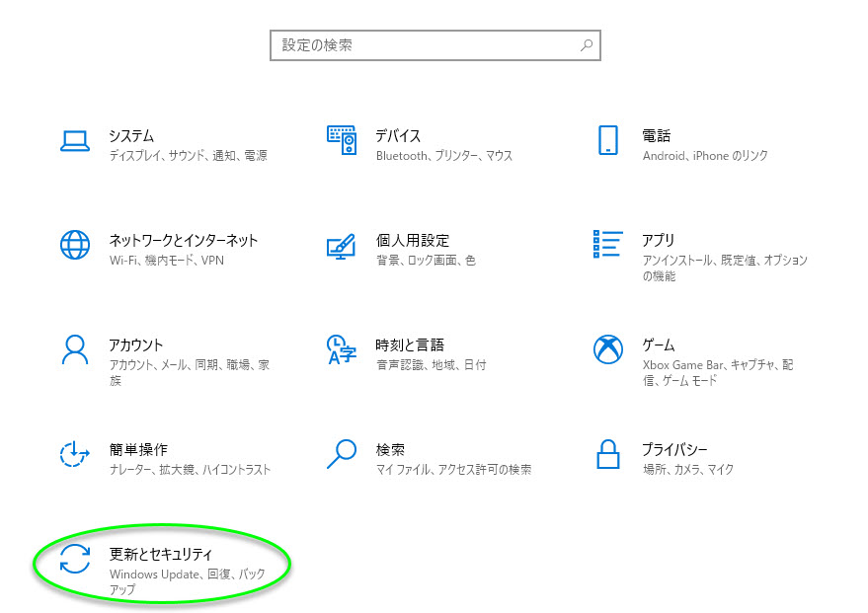Click the System laptop icon
The width and height of the screenshot is (868, 613).
[x=75, y=140]
